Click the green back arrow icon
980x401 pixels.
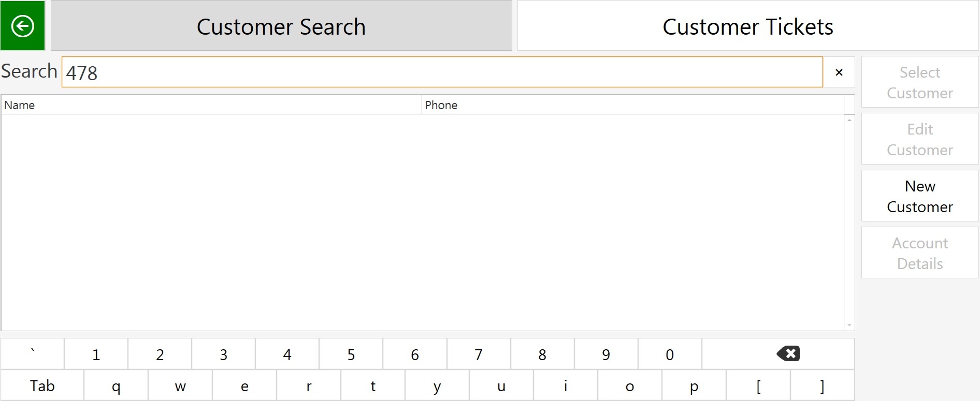tap(22, 25)
